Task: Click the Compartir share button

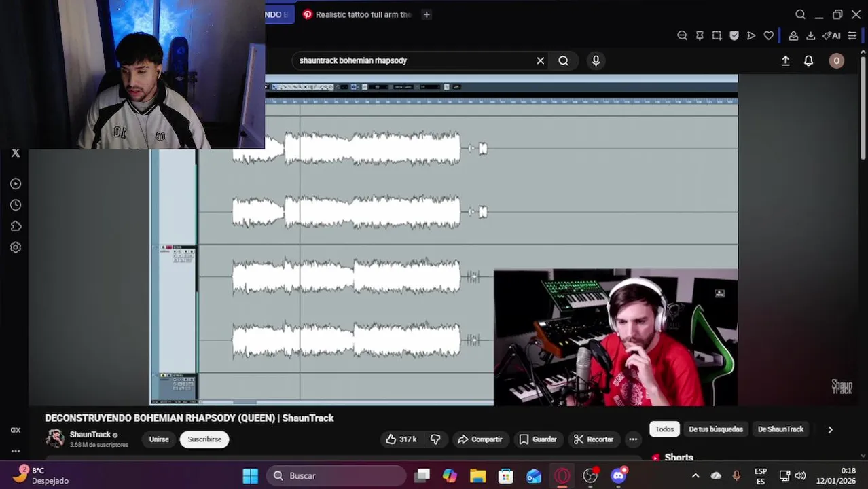Action: pyautogui.click(x=480, y=439)
